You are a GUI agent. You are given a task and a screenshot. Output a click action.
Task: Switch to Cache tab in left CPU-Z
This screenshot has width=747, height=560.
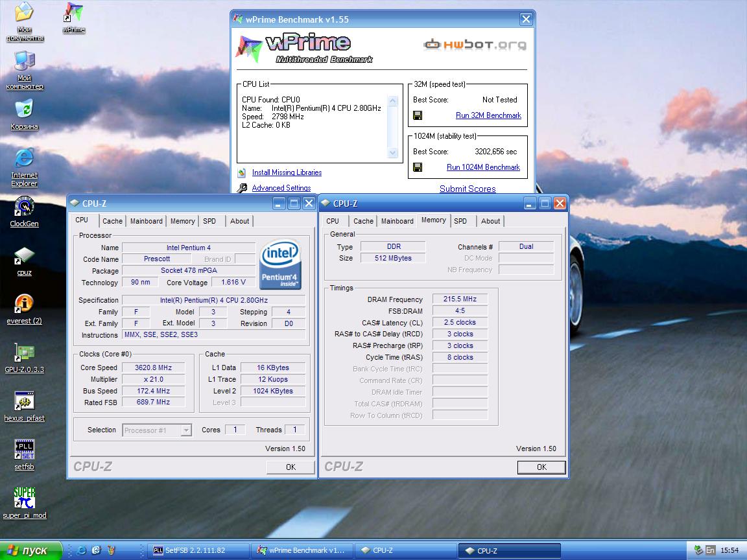pos(112,221)
